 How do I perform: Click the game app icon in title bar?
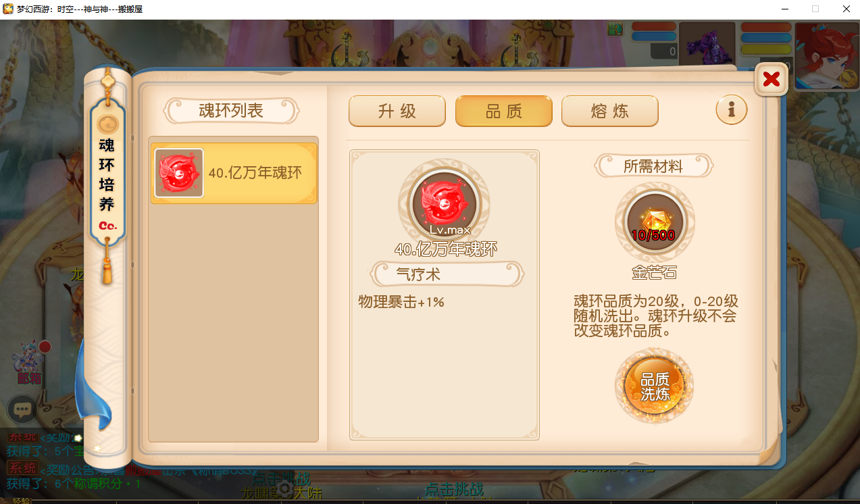click(x=8, y=9)
